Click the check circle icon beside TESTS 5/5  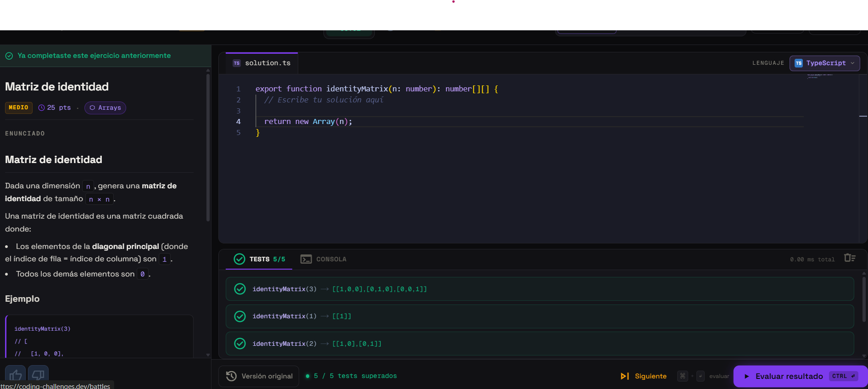239,259
